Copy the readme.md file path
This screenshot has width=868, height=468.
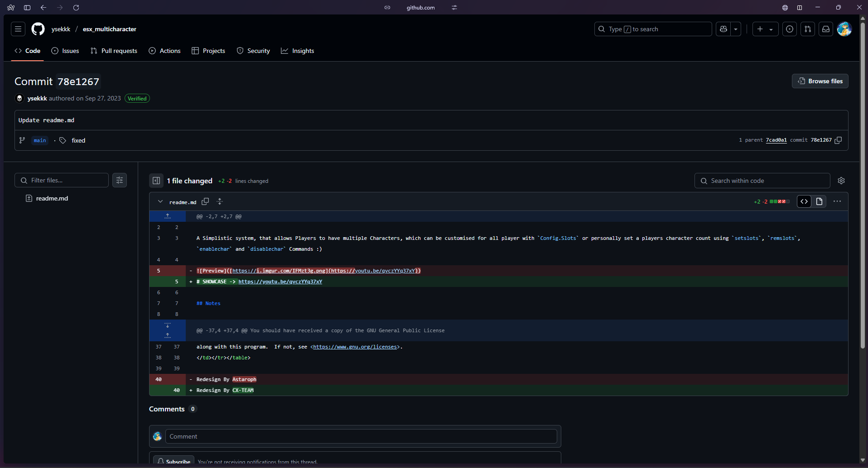coord(205,201)
